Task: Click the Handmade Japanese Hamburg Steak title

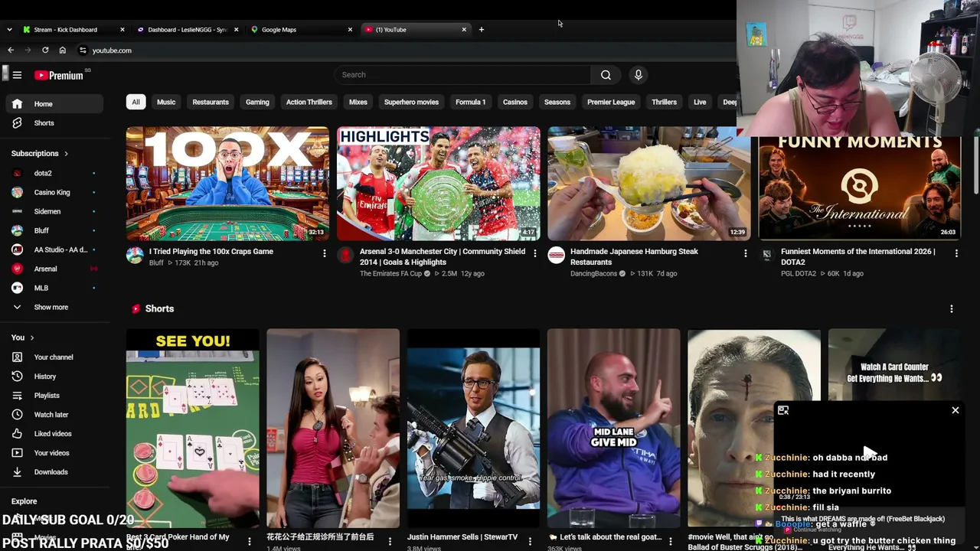Action: click(x=634, y=257)
